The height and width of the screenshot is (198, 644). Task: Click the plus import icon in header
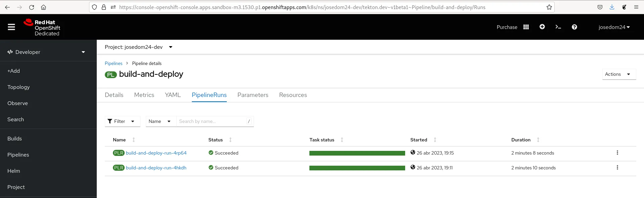pyautogui.click(x=542, y=27)
